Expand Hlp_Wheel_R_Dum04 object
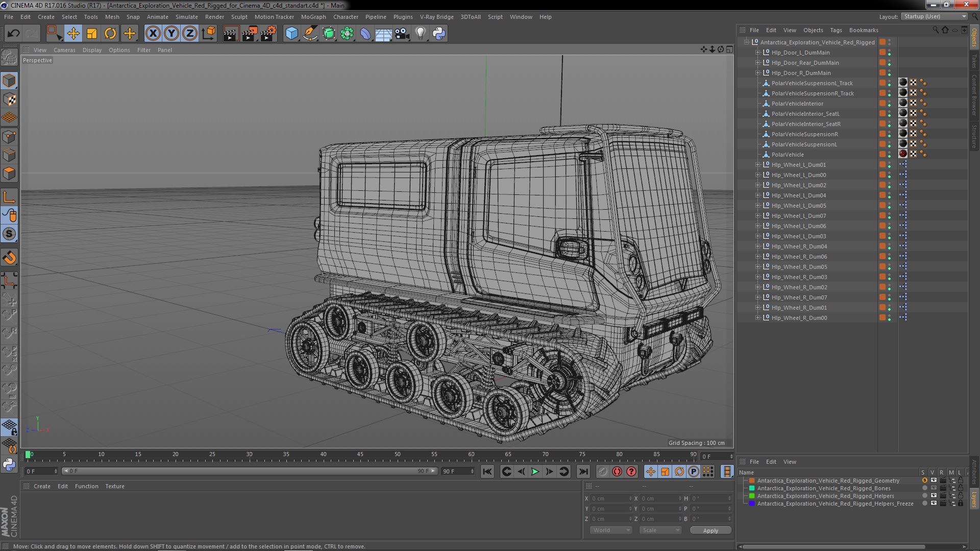 [757, 246]
